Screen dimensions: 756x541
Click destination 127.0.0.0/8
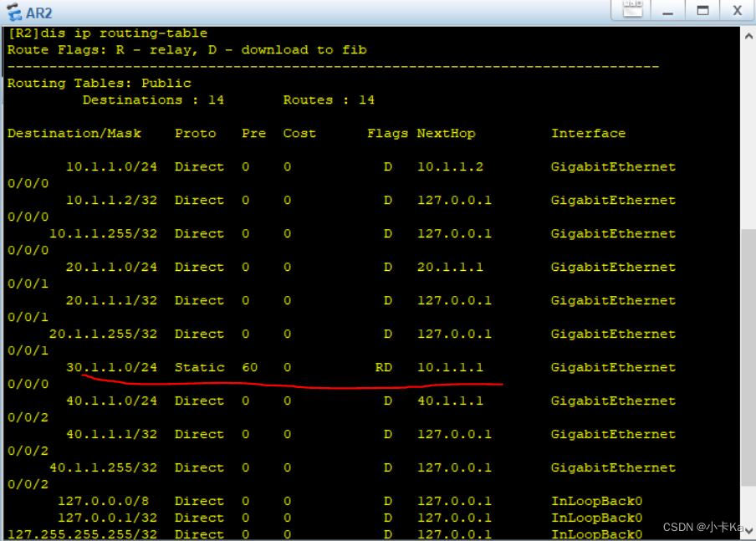point(103,501)
